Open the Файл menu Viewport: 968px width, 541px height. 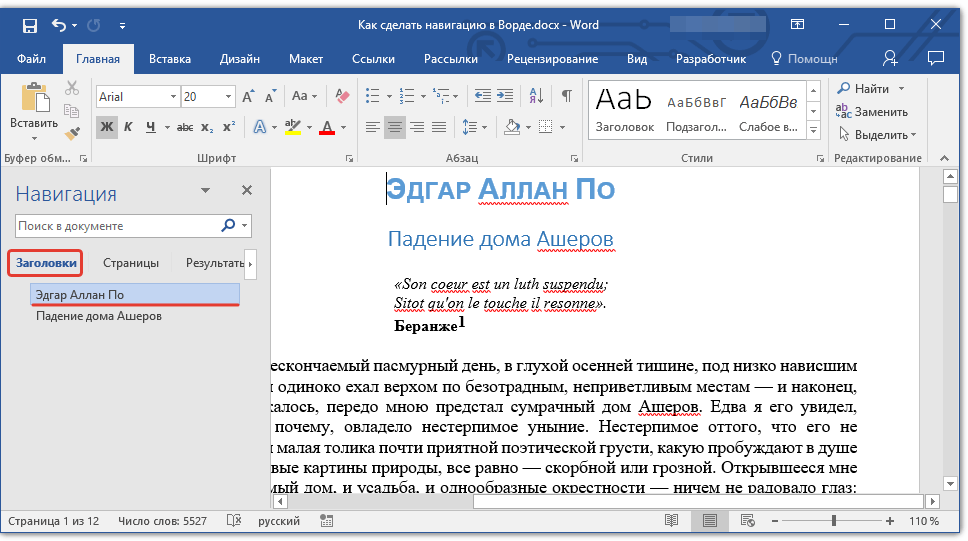tap(31, 59)
